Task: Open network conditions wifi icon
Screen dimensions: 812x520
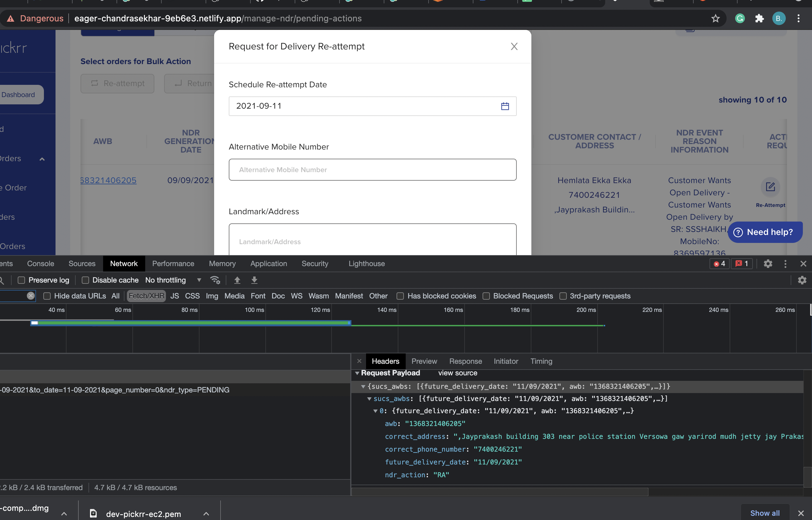Action: point(215,280)
